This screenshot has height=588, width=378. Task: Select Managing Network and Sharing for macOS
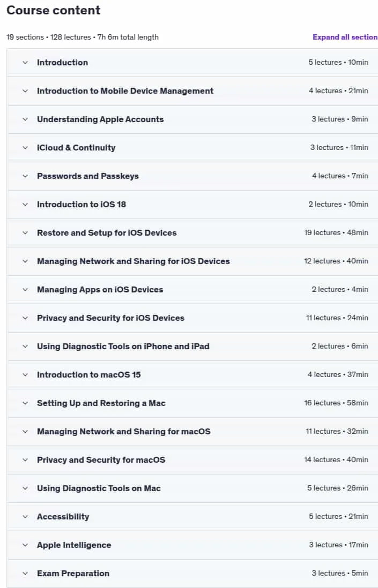pos(123,432)
